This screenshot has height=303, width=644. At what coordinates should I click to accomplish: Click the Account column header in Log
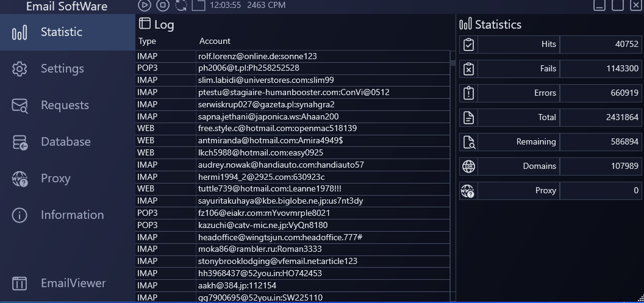pyautogui.click(x=215, y=41)
